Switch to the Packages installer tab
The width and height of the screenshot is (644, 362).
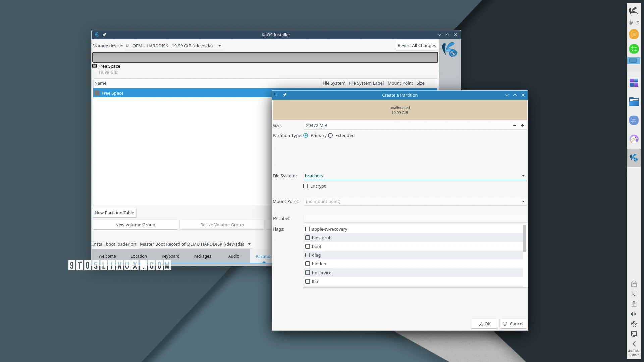click(202, 256)
